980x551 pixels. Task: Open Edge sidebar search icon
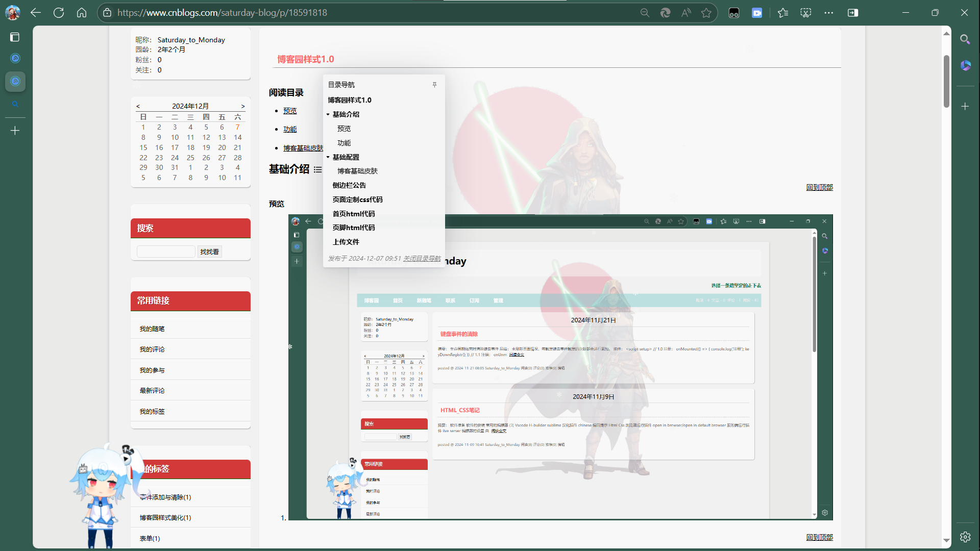(x=965, y=39)
